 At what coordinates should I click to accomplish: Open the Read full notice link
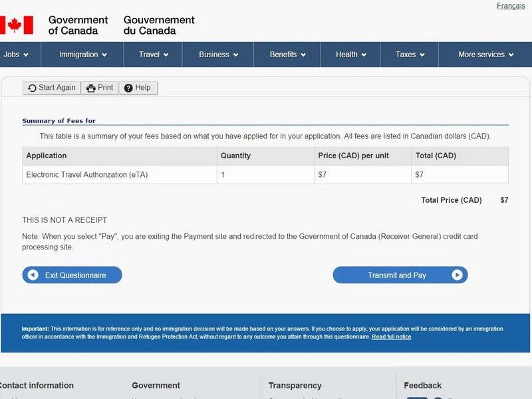391,337
